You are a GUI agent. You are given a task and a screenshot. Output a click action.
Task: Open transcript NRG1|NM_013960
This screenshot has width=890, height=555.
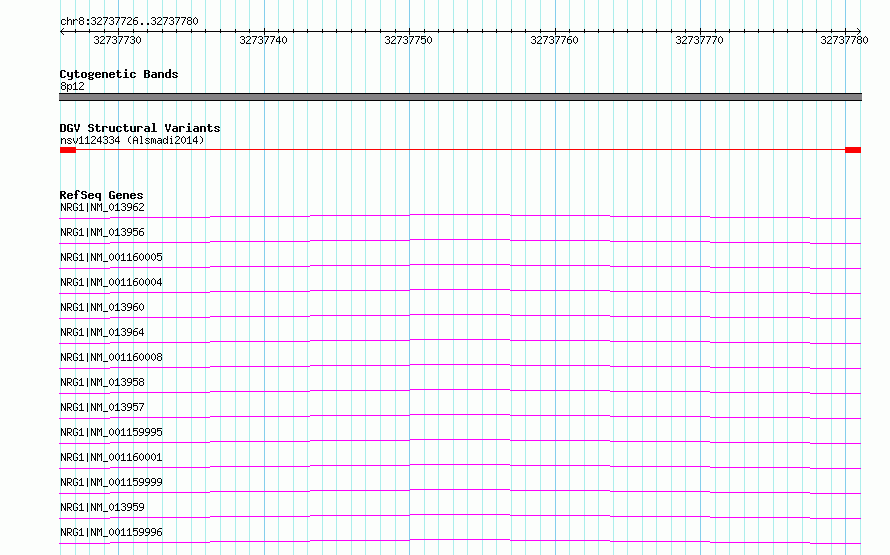(x=102, y=307)
